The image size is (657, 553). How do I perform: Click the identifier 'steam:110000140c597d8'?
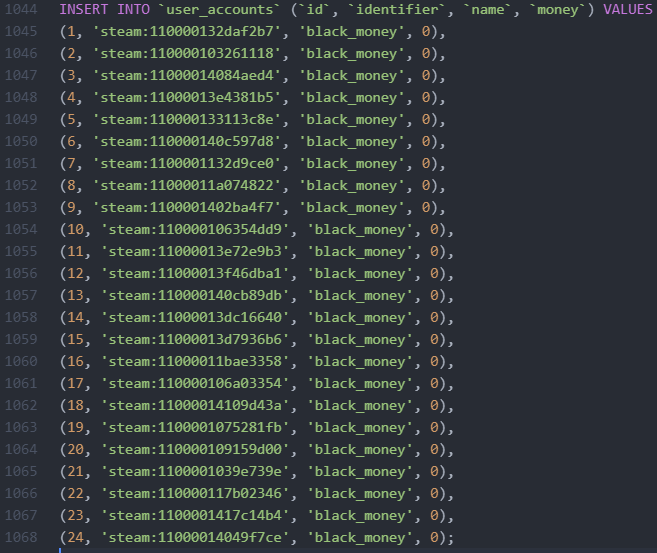[x=187, y=141]
